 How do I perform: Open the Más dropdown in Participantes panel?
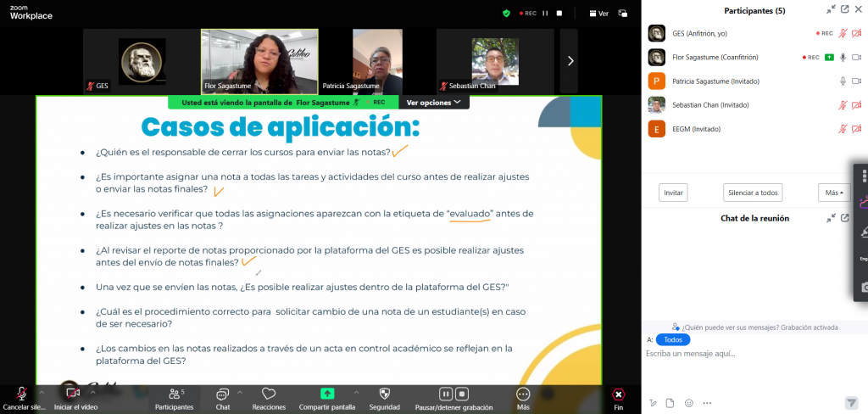[x=834, y=193]
